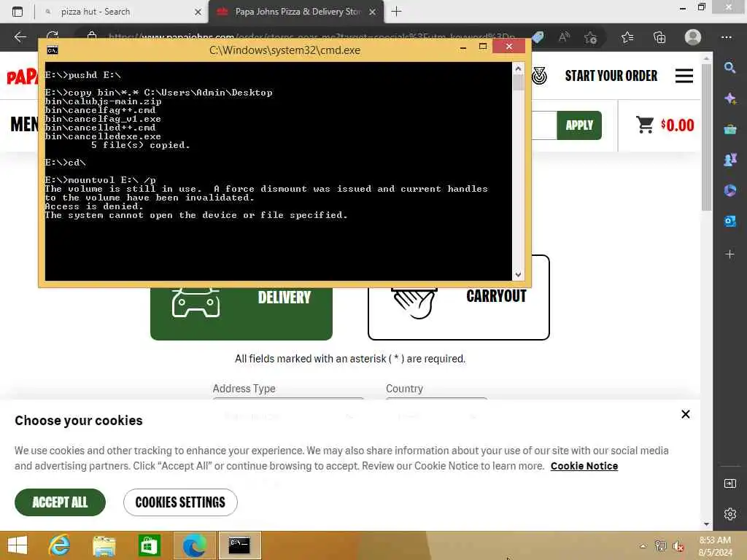Open Edge Settings and more menu
Image resolution: width=747 pixels, height=560 pixels.
point(726,37)
